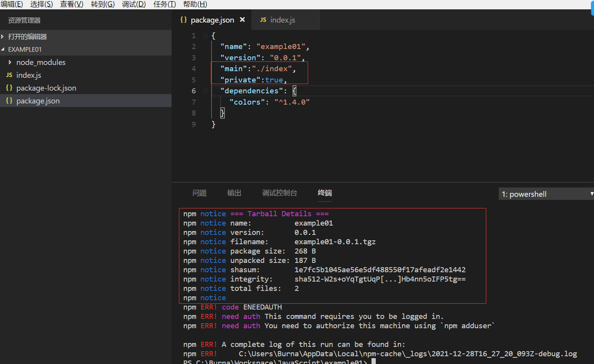Click the `npm adduser` text in terminal
This screenshot has width=594, height=364.
pos(467,326)
